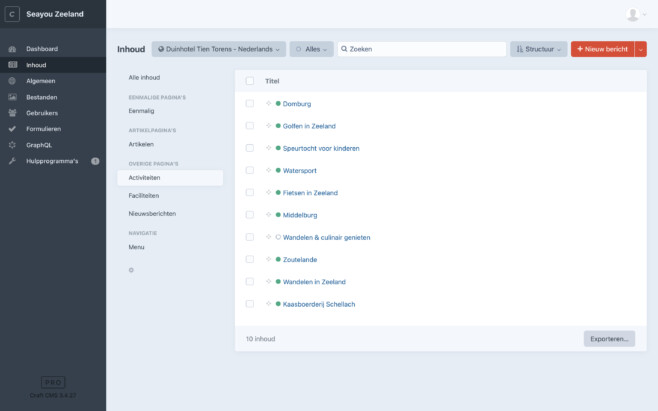Open the Duinhotel Tien Torens site dropdown

click(x=219, y=49)
